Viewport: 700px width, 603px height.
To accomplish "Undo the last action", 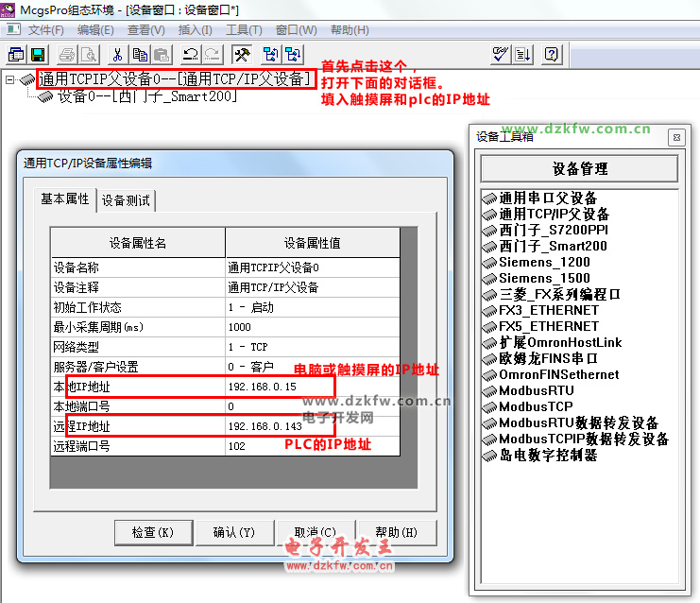I will point(191,55).
